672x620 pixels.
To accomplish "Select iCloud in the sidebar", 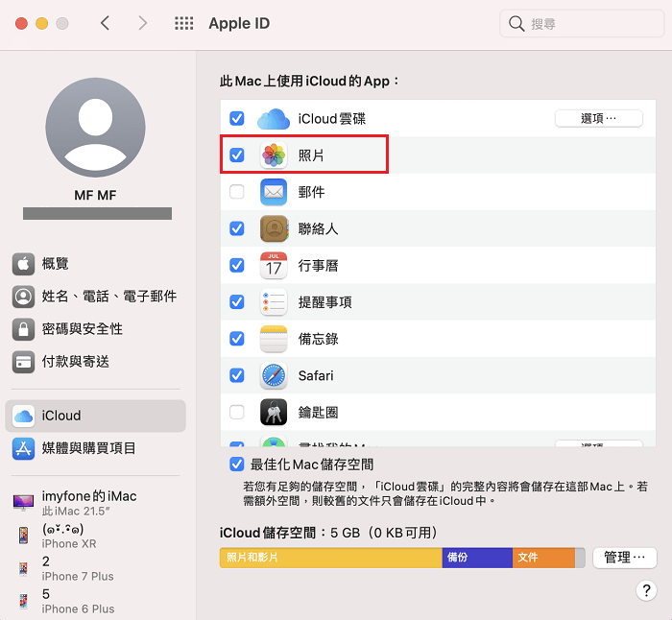I will click(95, 416).
